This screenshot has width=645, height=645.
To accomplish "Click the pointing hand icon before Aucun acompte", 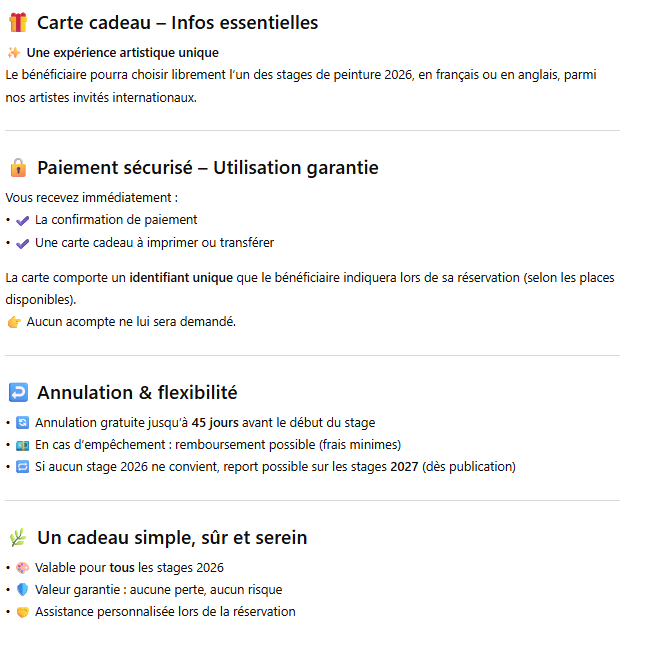I will click(x=13, y=322).
